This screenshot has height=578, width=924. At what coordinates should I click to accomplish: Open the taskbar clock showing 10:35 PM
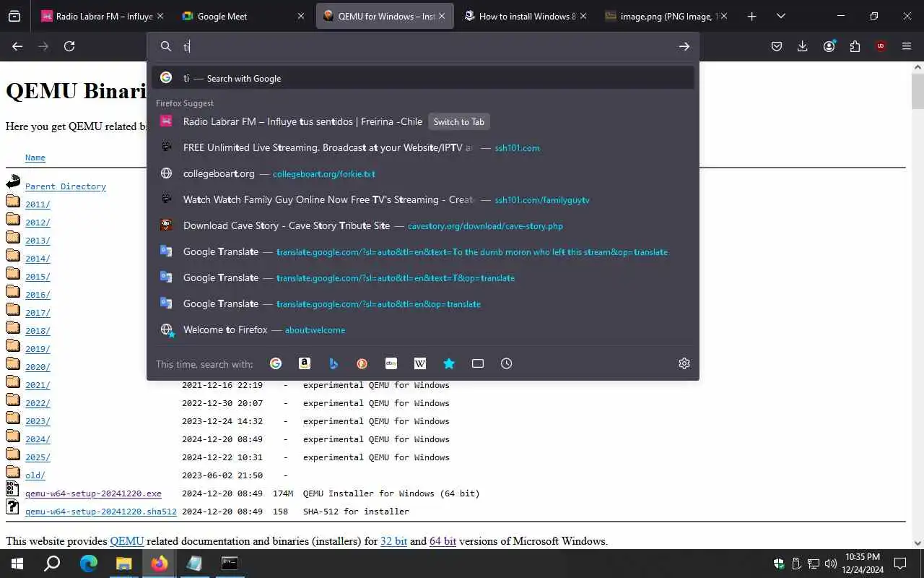point(862,564)
